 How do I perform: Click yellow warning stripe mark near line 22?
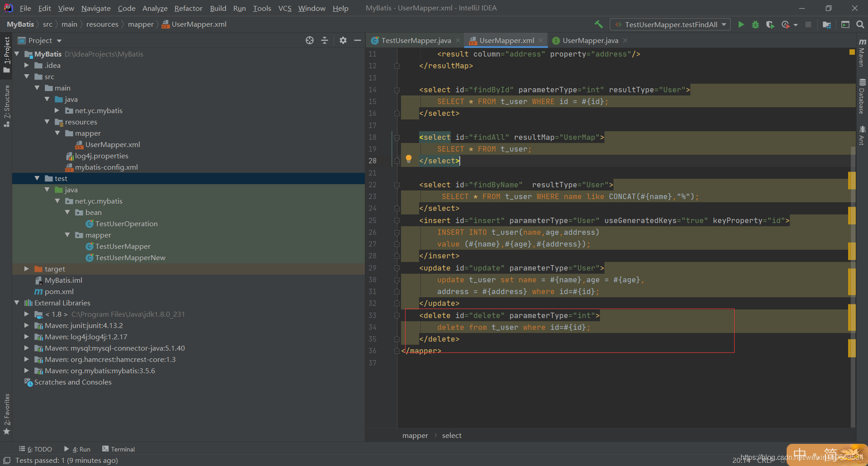point(852,181)
